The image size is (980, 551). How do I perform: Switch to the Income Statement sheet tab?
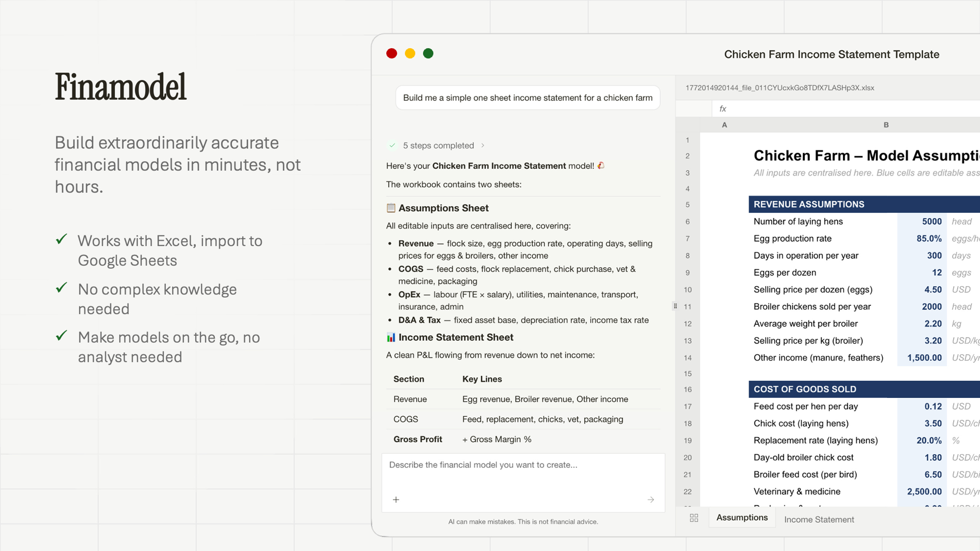tap(819, 519)
